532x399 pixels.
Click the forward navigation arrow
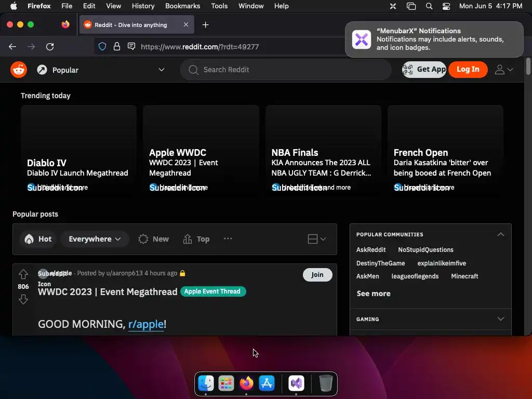[31, 46]
